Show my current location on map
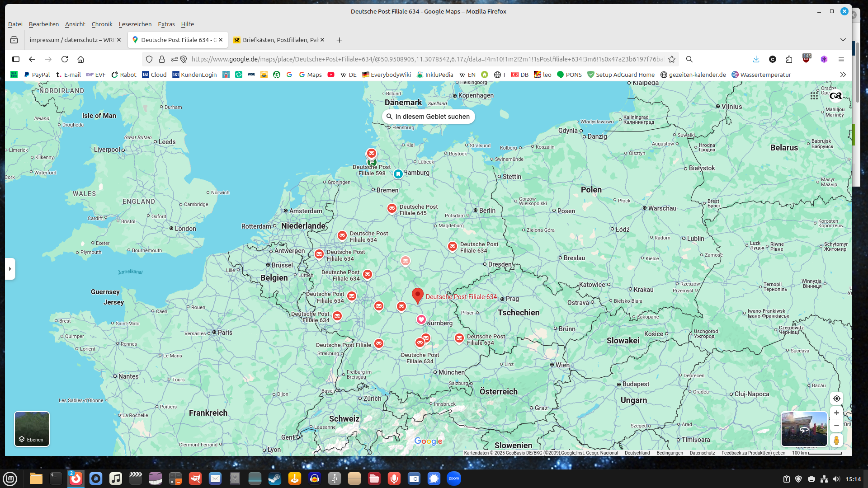868x488 pixels. (x=836, y=399)
